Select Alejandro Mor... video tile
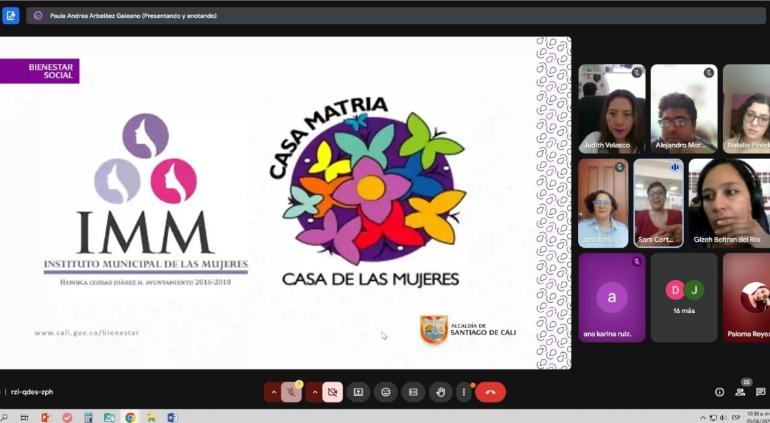 (684, 109)
